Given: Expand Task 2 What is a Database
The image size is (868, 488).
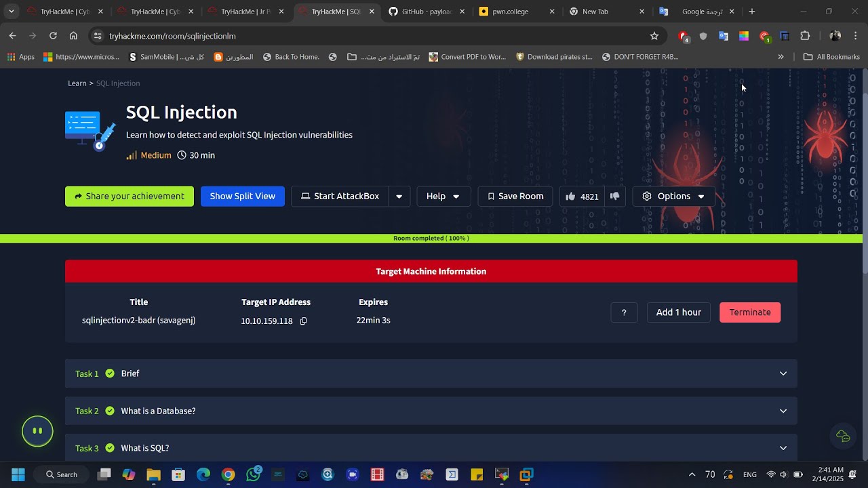Looking at the screenshot, I should pyautogui.click(x=431, y=411).
